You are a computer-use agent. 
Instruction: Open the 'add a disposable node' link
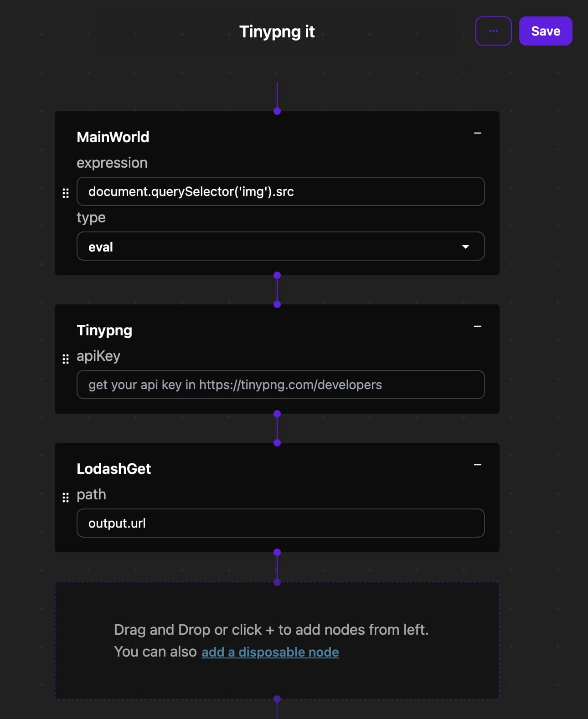pyautogui.click(x=270, y=652)
